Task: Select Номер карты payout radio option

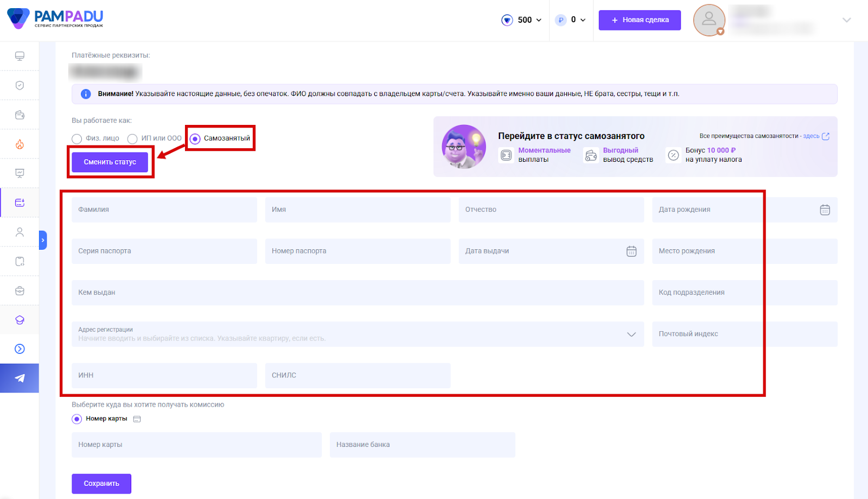Action: (77, 419)
